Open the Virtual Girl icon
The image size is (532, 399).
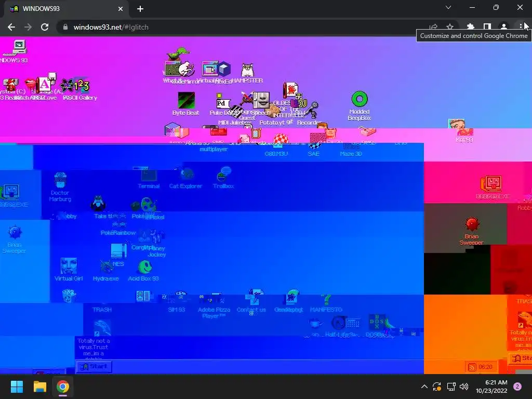tap(69, 270)
